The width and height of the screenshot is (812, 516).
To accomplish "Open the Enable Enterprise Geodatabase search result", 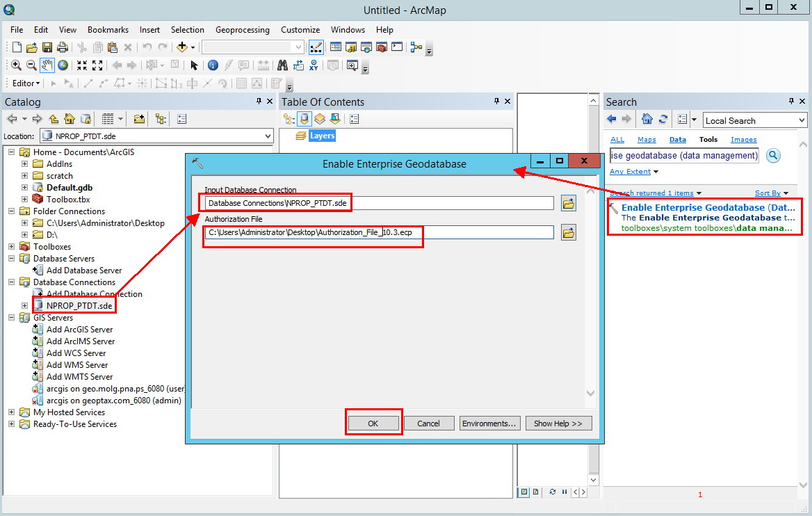I will [x=708, y=208].
